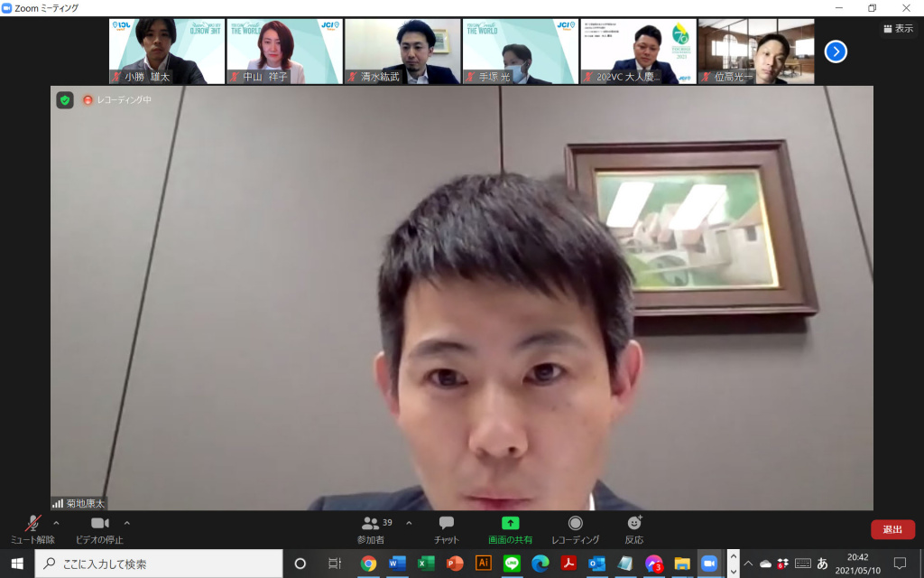Click the レコーディング中 recording indicator
924x578 pixels.
(x=117, y=100)
